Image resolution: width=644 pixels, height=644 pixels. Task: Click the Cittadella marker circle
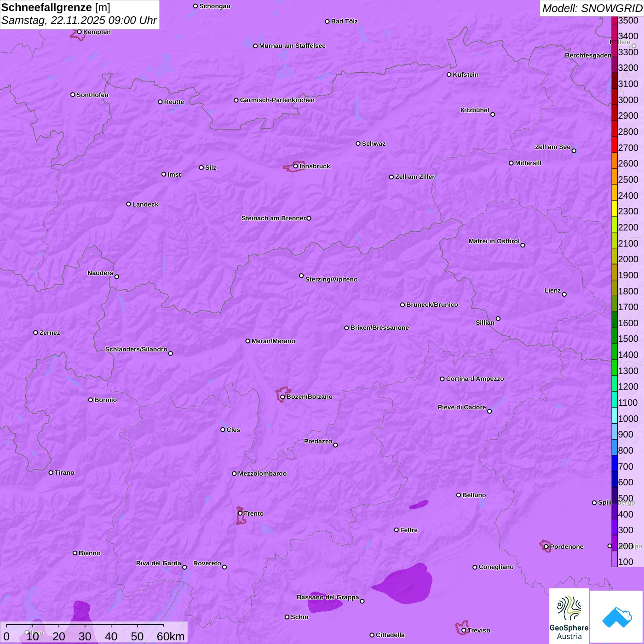[372, 635]
